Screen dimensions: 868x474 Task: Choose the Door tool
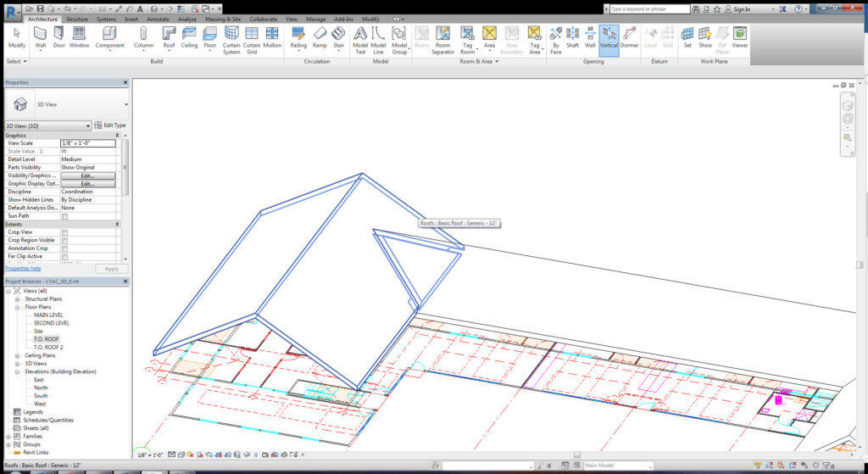point(58,37)
